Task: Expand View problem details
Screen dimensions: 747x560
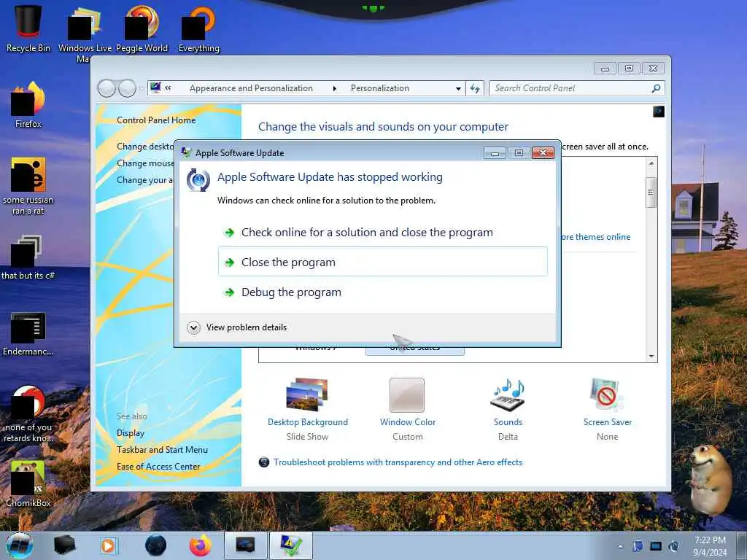Action: 237,327
